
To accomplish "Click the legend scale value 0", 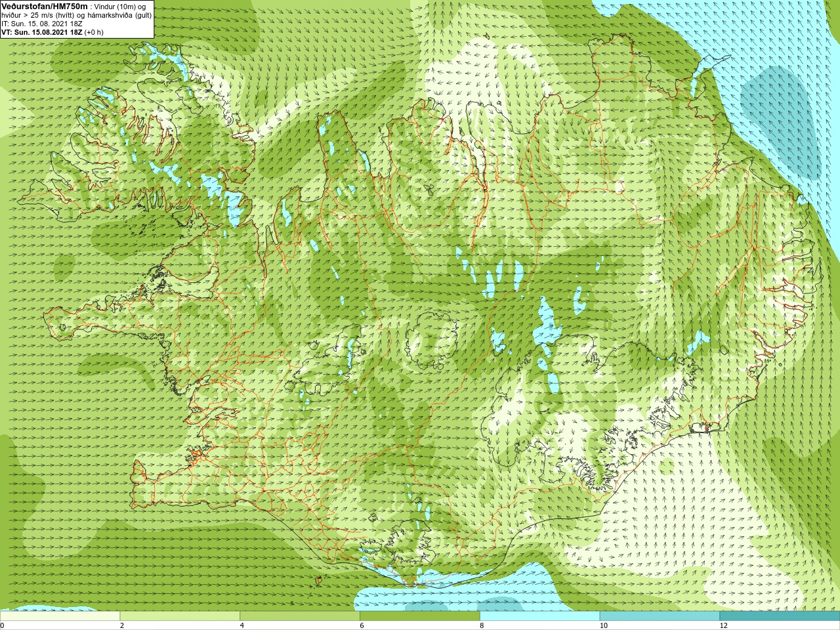I will pos(2,625).
